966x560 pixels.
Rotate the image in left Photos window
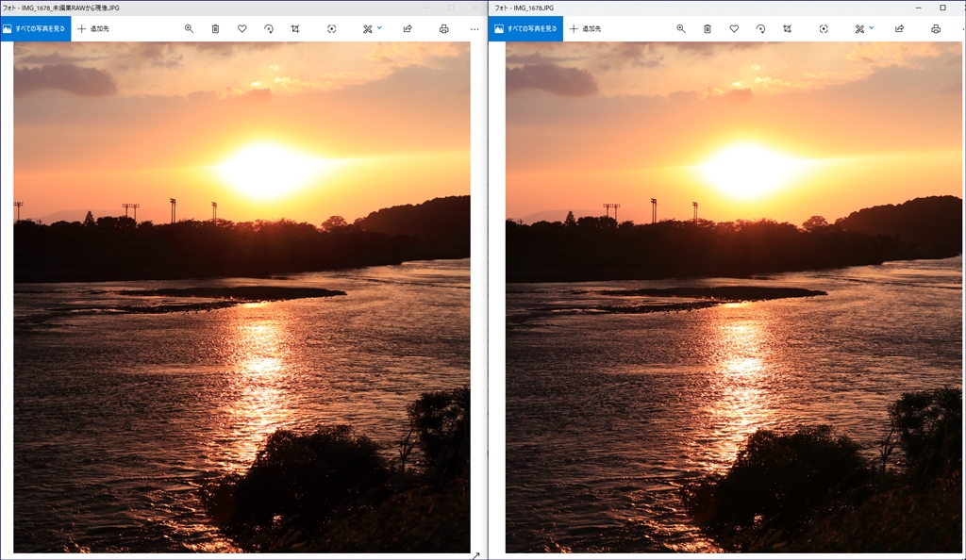pyautogui.click(x=269, y=29)
